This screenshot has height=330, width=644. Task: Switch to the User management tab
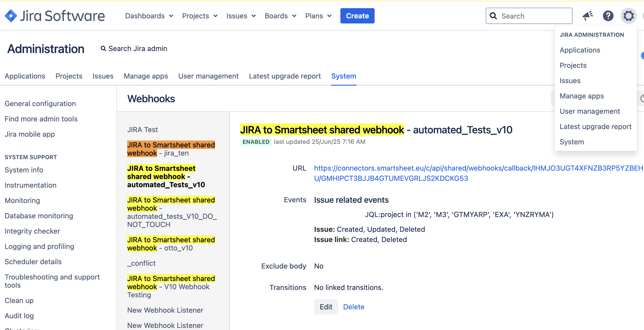208,76
